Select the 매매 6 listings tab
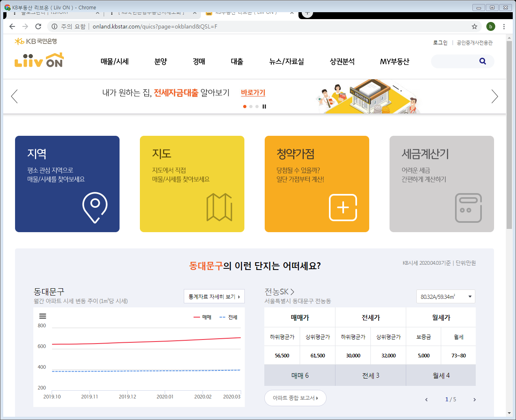516x420 pixels. [300, 375]
